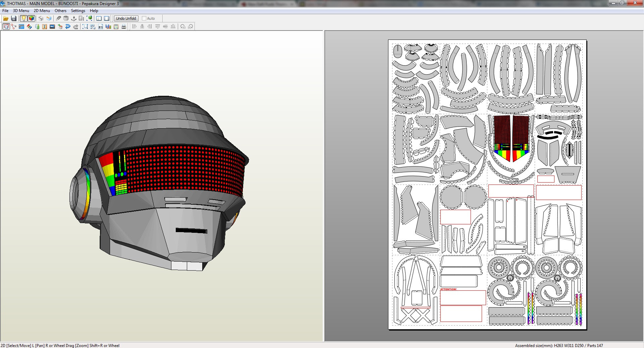Image resolution: width=644 pixels, height=348 pixels.
Task: Click the 'Assembled size(mm): H263 W311 D250' status text
Action: pyautogui.click(x=549, y=345)
